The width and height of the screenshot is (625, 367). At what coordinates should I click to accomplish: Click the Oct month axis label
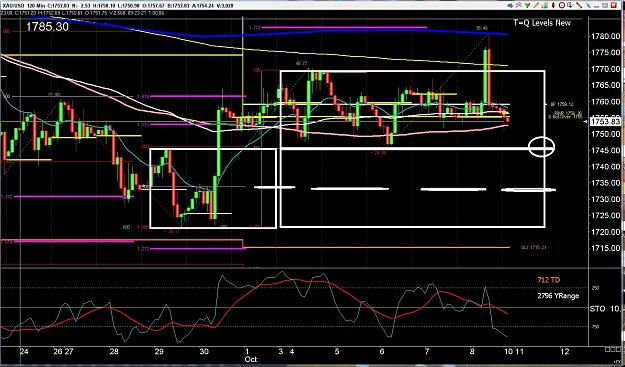point(251,359)
